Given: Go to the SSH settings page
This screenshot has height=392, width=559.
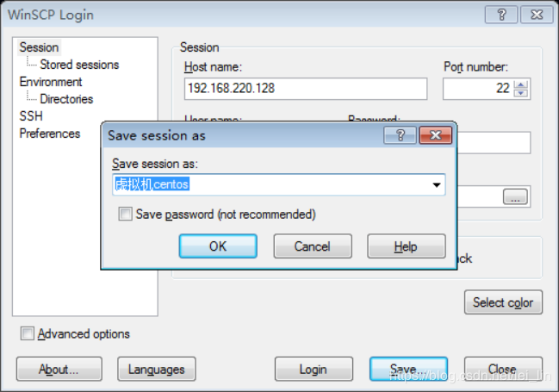Looking at the screenshot, I should 30,116.
